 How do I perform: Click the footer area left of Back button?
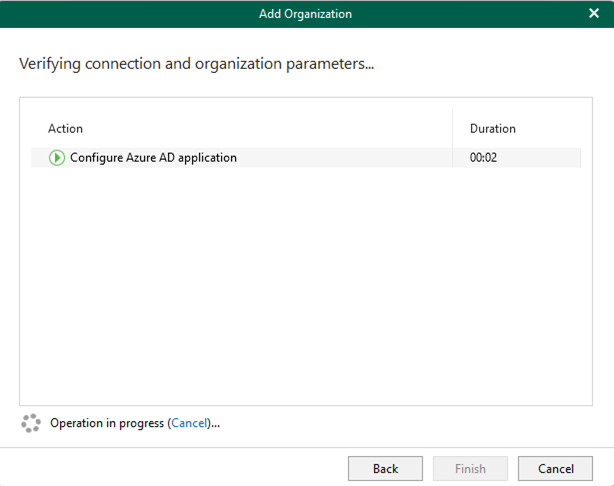pos(172,468)
